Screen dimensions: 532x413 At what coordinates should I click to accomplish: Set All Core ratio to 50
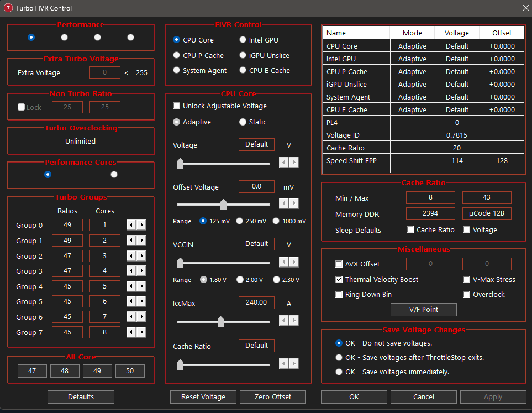(130, 371)
